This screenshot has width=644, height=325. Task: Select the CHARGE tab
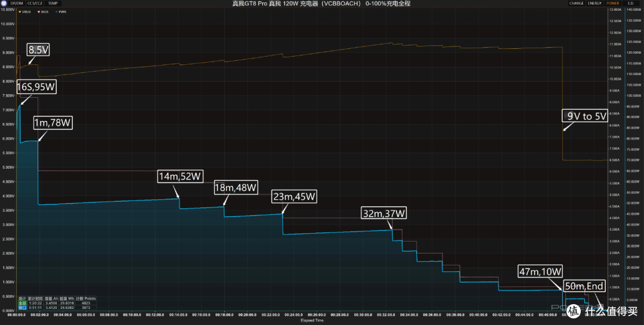click(576, 4)
